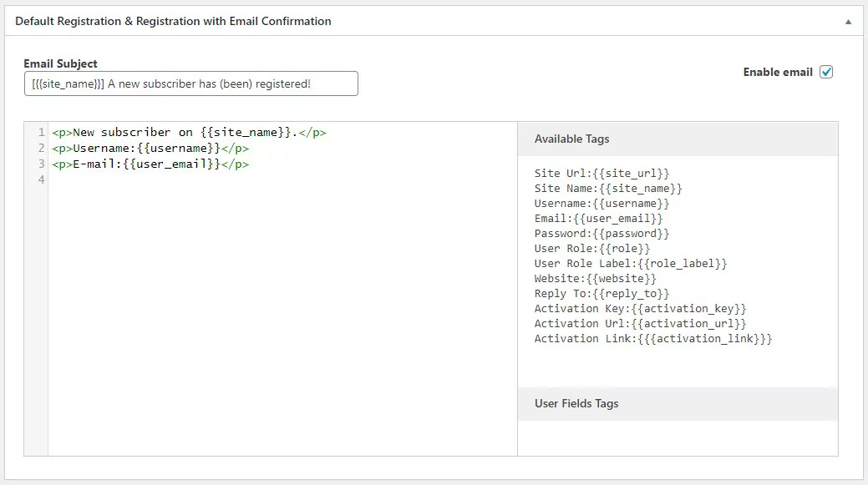Select the Activation Link tag

click(x=653, y=338)
